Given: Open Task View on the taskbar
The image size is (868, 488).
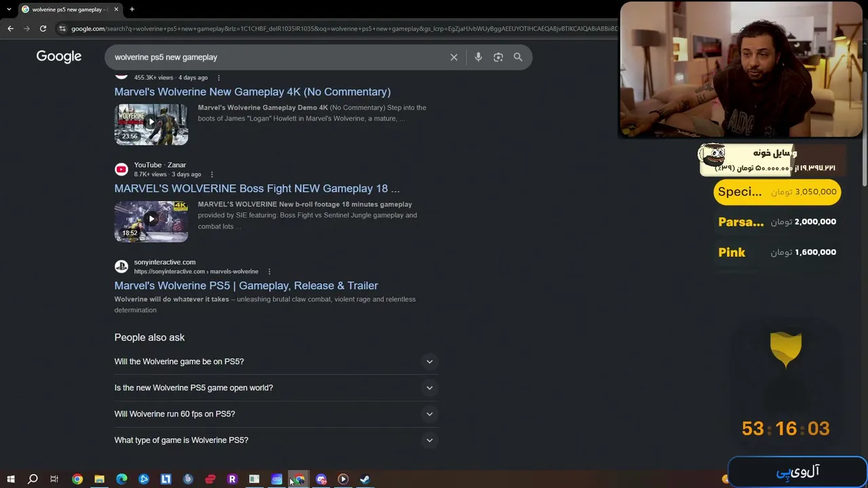Looking at the screenshot, I should click(x=54, y=479).
